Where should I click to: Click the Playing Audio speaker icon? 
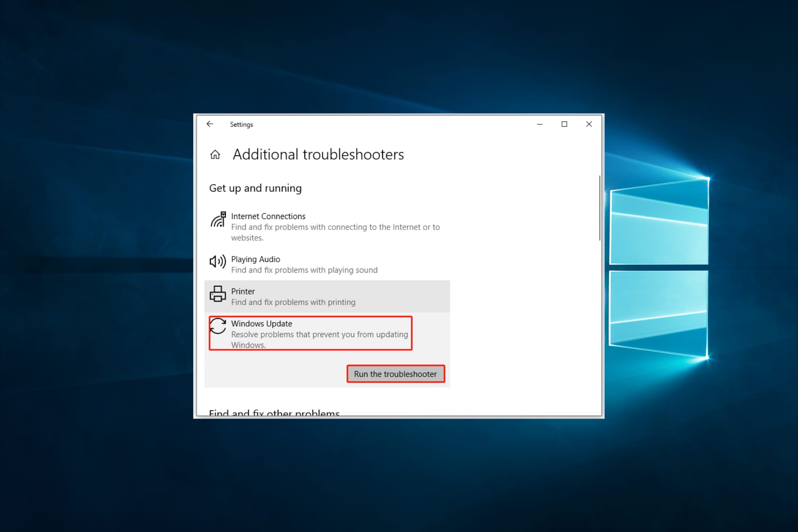pos(217,261)
